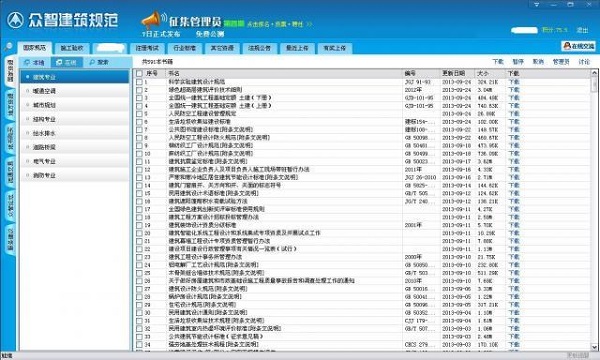Switch to 本地 local view
600x360 pixels.
point(35,62)
